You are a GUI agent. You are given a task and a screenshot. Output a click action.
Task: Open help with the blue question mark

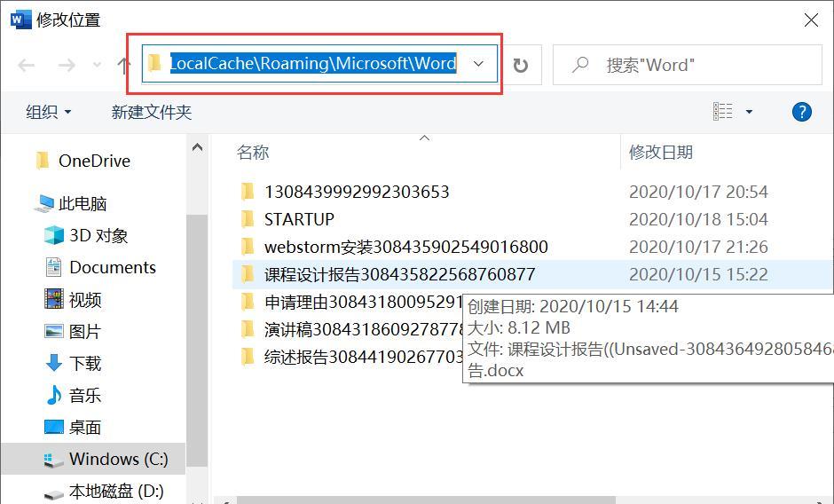pos(801,112)
